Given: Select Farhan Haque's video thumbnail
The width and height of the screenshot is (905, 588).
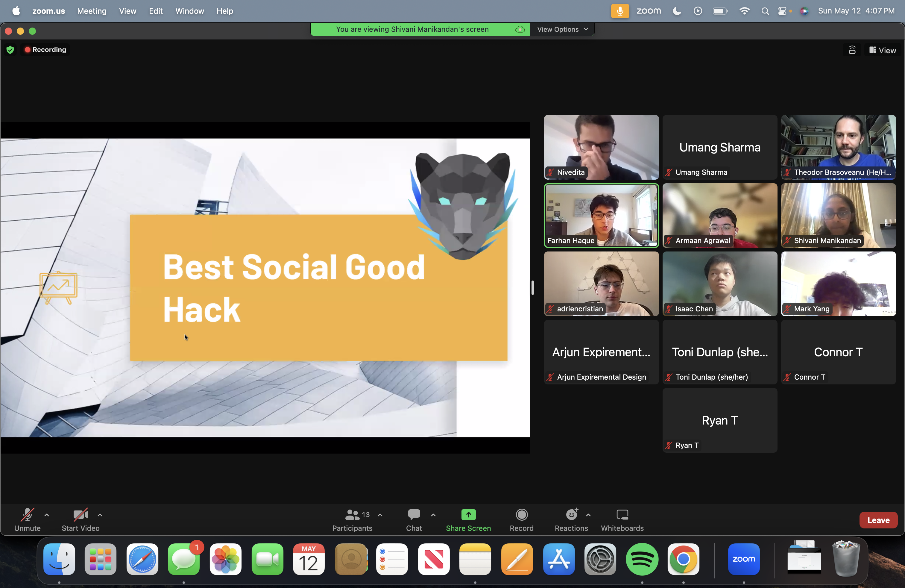Looking at the screenshot, I should pyautogui.click(x=601, y=216).
